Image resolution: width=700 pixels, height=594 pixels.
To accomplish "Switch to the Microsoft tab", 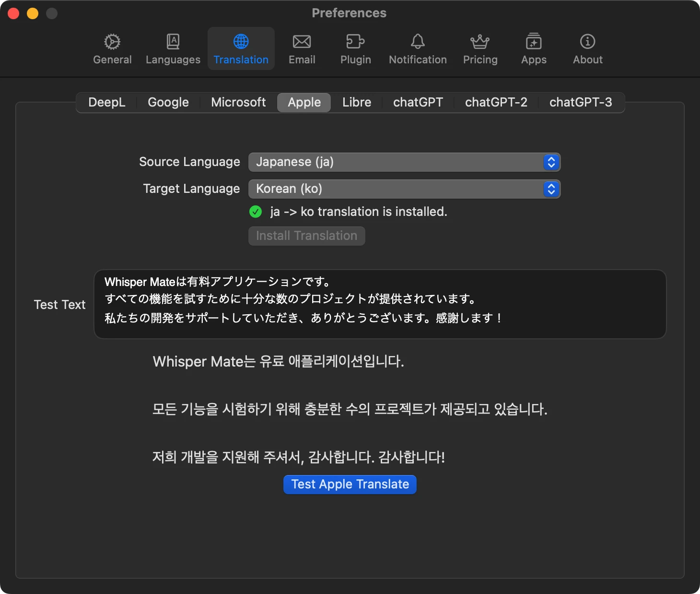I will click(x=238, y=103).
